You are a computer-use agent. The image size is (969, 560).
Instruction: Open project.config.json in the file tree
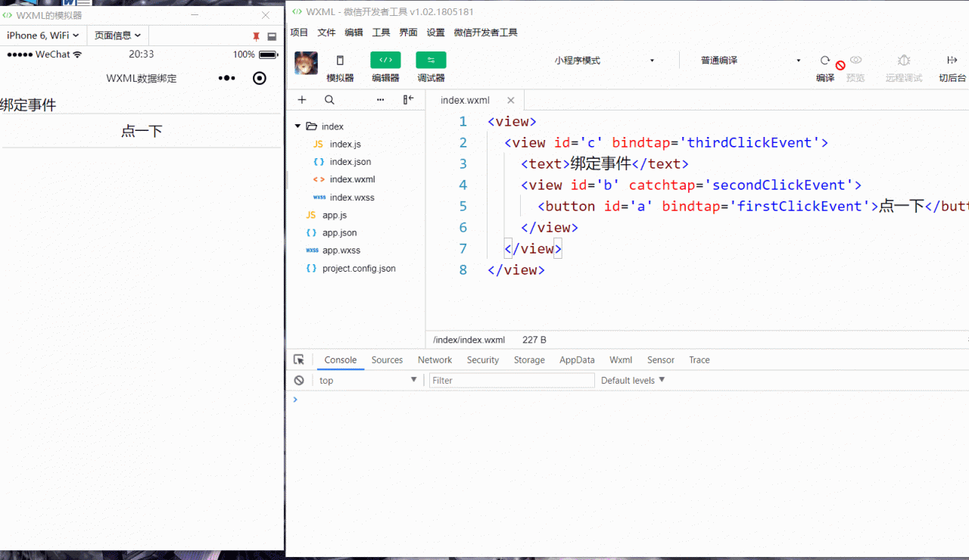pyautogui.click(x=359, y=269)
